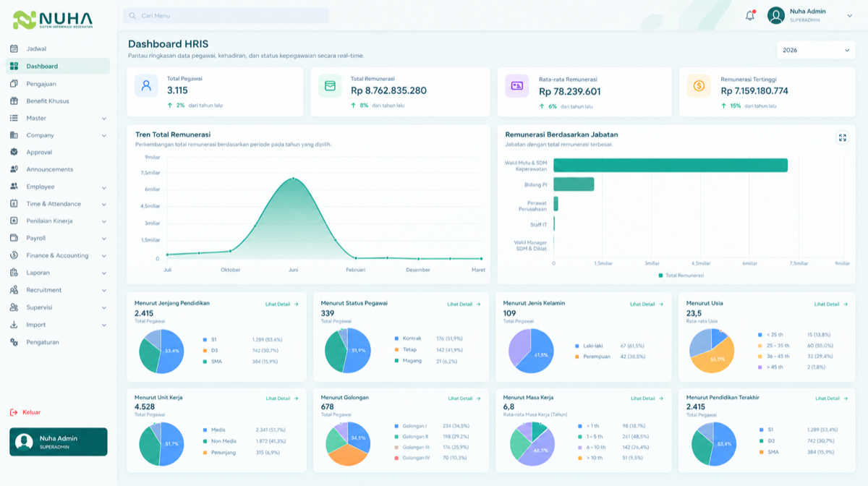Click the Nuha Admin avatar in top bar

click(x=776, y=15)
